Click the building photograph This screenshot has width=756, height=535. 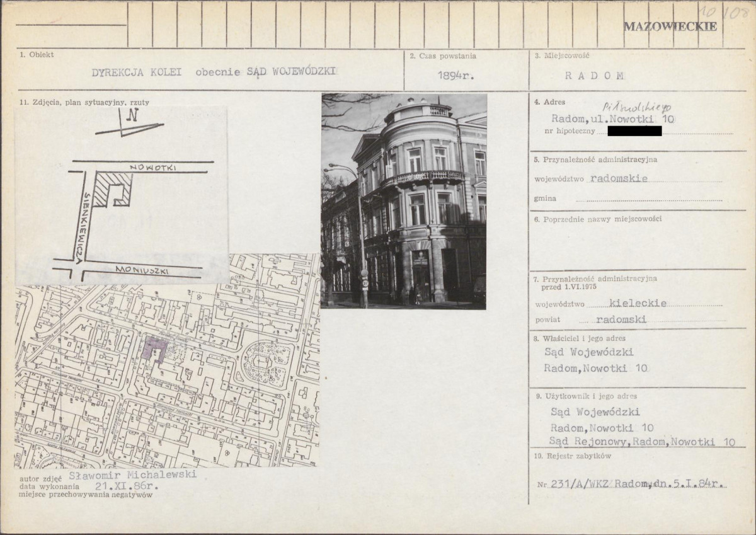point(404,201)
